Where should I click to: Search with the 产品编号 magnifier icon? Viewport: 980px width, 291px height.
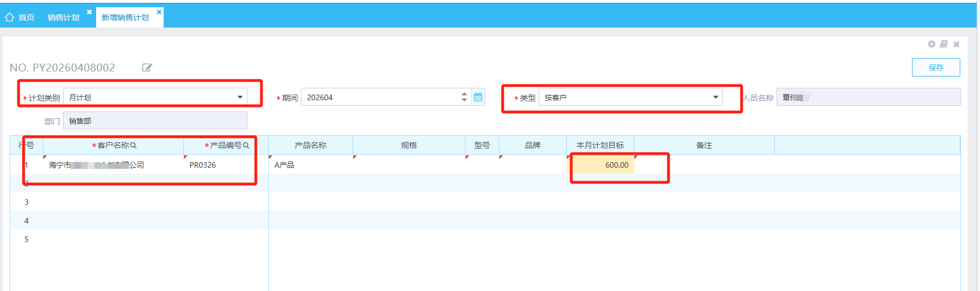click(246, 145)
